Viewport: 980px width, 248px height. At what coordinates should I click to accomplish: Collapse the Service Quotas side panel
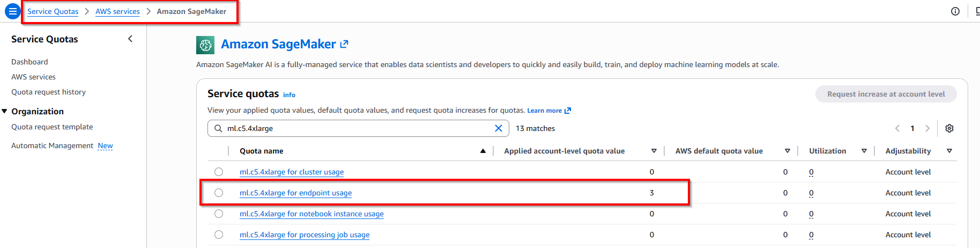130,39
